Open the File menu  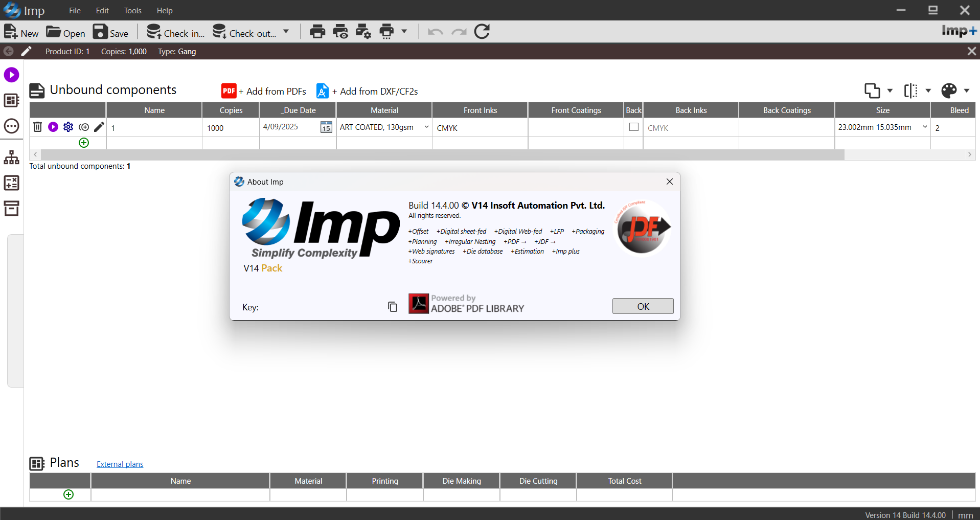pos(75,10)
